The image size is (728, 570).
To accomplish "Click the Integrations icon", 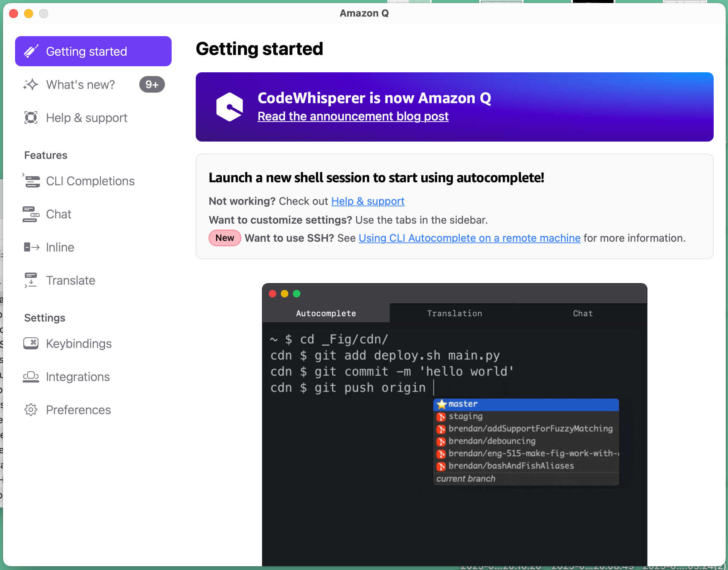I will [31, 376].
